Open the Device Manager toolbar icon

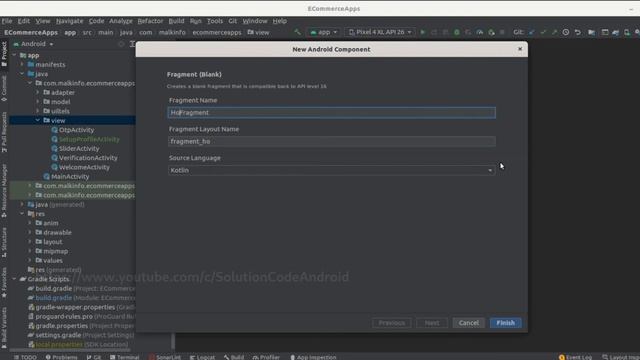627,32
